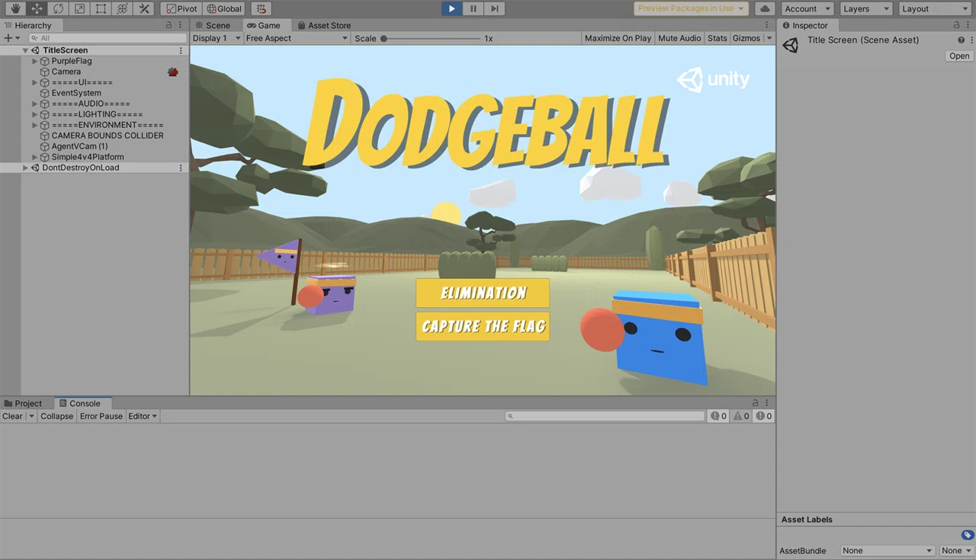976x560 pixels.
Task: Click the Hierarchy search field
Action: (108, 38)
